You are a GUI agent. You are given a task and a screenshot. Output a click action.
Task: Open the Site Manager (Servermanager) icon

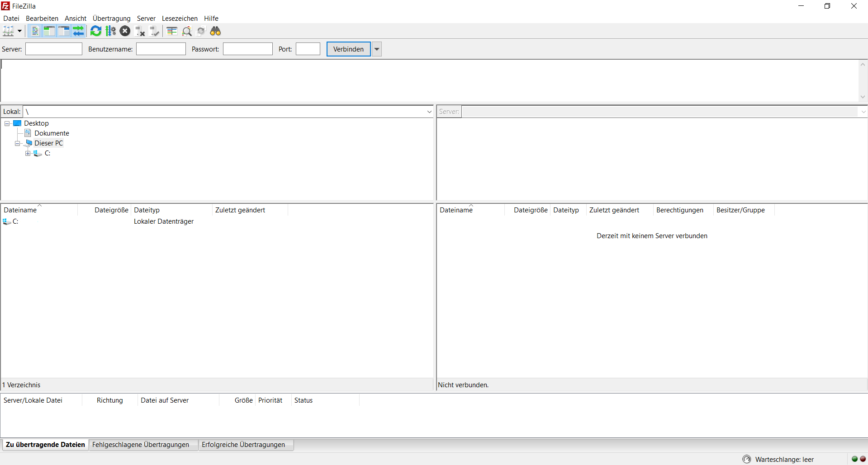[9, 31]
